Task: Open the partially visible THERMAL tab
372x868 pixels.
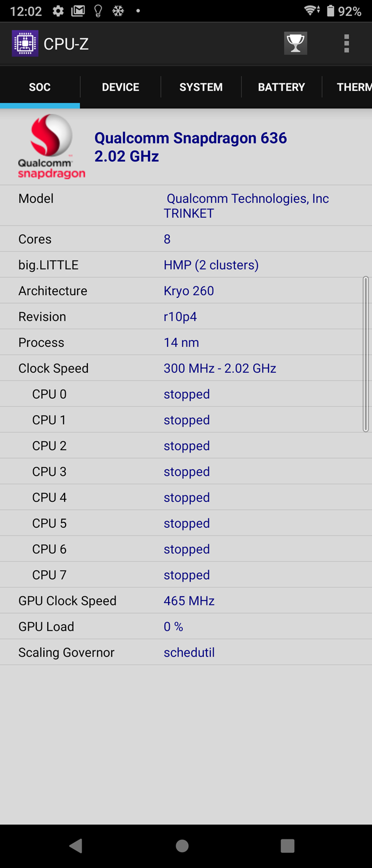Action: click(x=354, y=87)
